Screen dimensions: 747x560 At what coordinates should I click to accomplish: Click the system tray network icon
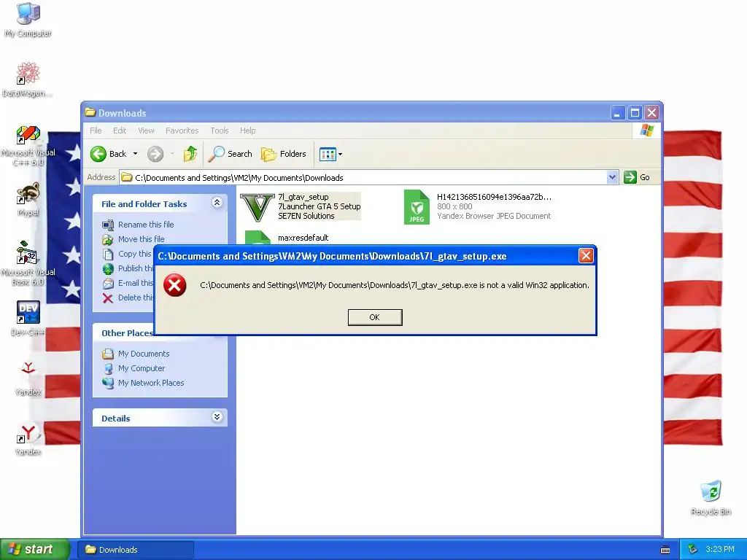693,550
